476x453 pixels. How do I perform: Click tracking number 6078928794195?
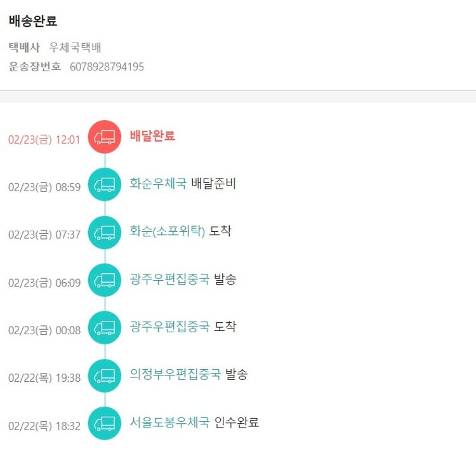pos(107,66)
